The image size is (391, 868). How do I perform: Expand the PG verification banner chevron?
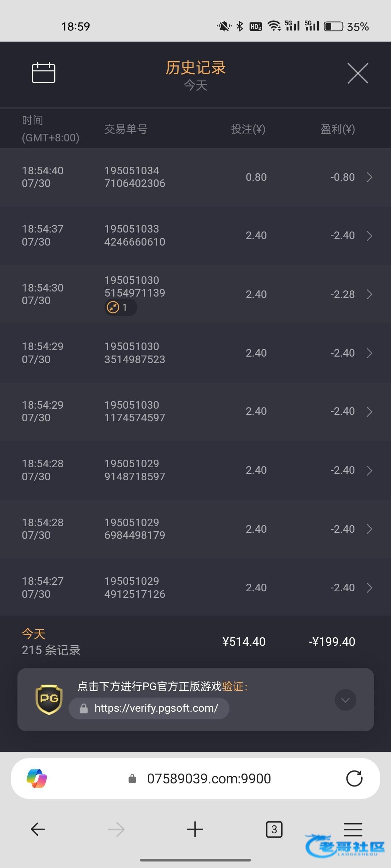345,700
